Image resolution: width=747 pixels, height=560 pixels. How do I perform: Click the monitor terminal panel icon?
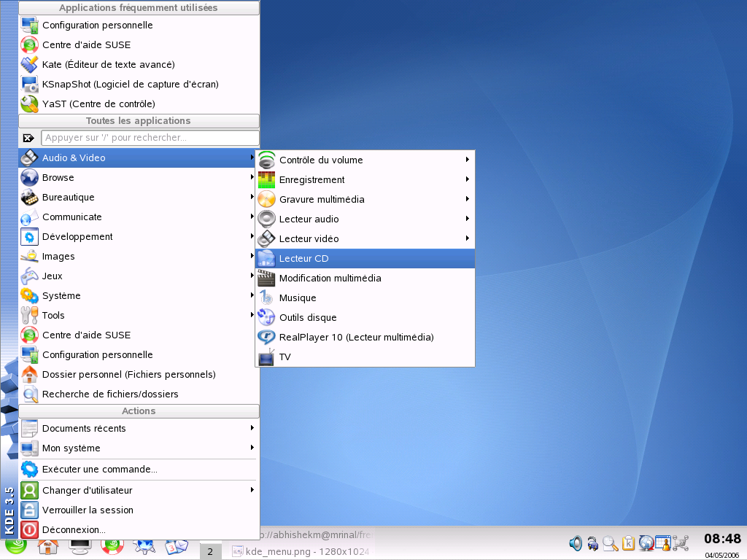click(80, 547)
